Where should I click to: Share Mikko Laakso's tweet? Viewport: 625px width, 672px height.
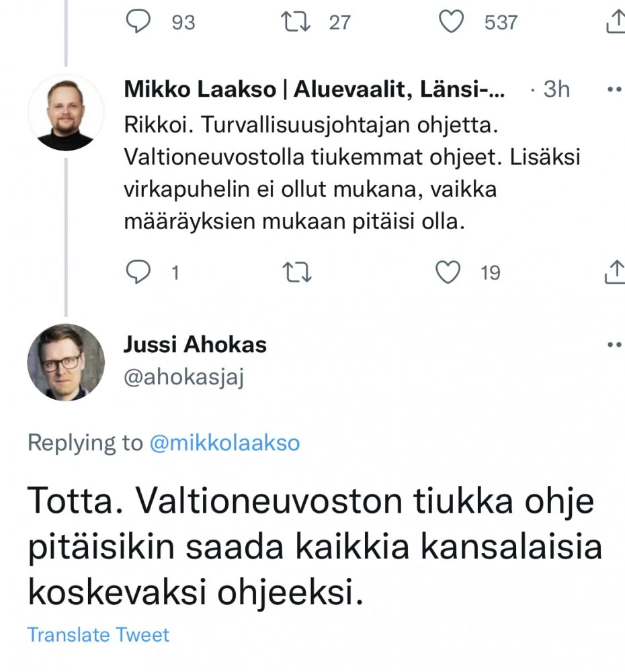click(616, 272)
